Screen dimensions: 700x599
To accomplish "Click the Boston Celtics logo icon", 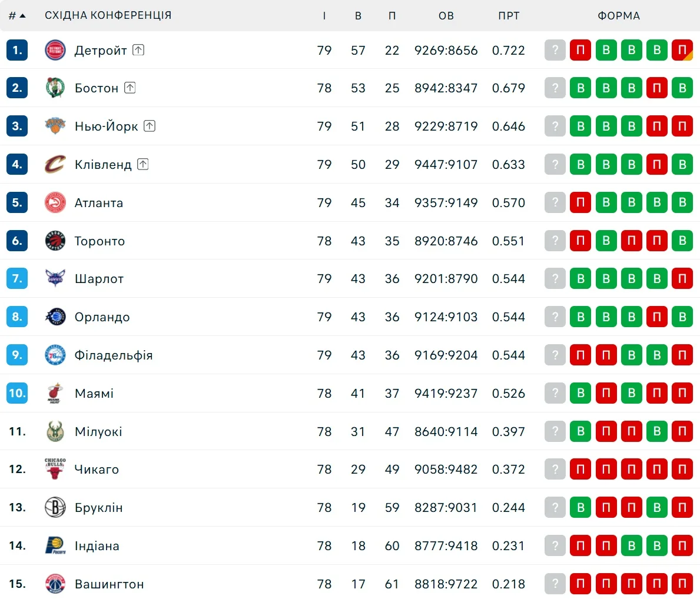I will (x=55, y=88).
